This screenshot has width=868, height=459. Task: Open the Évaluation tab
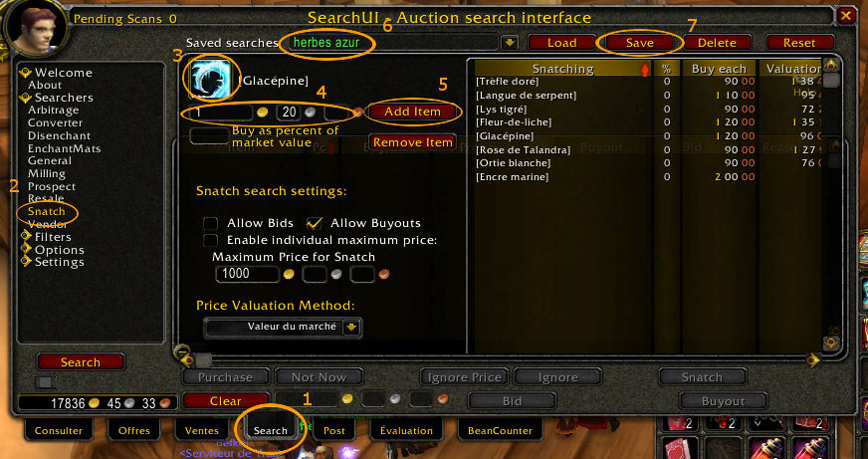pos(406,430)
